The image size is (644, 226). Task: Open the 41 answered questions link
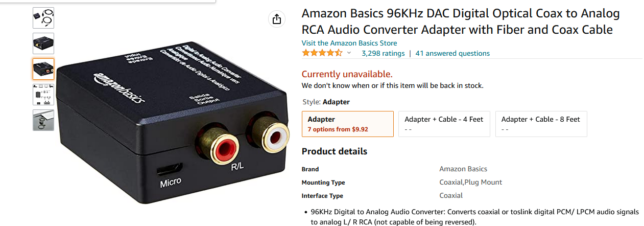pyautogui.click(x=452, y=53)
